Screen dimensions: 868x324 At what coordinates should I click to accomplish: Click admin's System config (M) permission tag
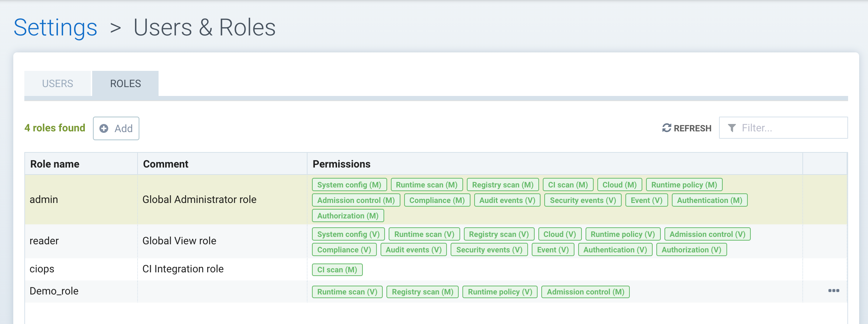[x=349, y=185]
